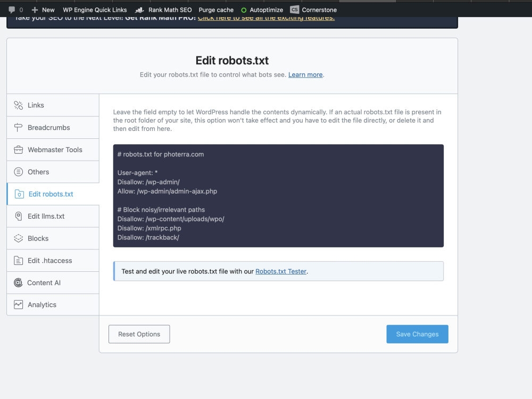The image size is (532, 399).
Task: Click inside the robots.txt editor textarea
Action: click(278, 196)
